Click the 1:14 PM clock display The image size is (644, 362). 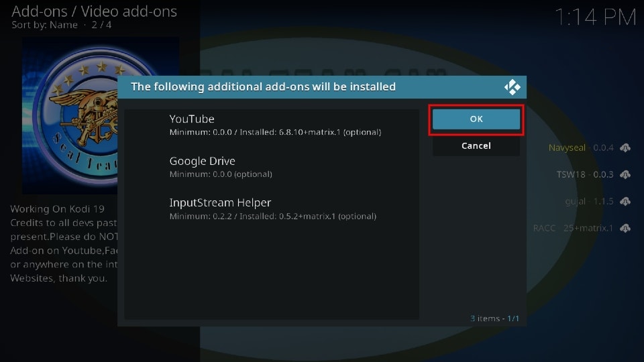click(x=595, y=17)
